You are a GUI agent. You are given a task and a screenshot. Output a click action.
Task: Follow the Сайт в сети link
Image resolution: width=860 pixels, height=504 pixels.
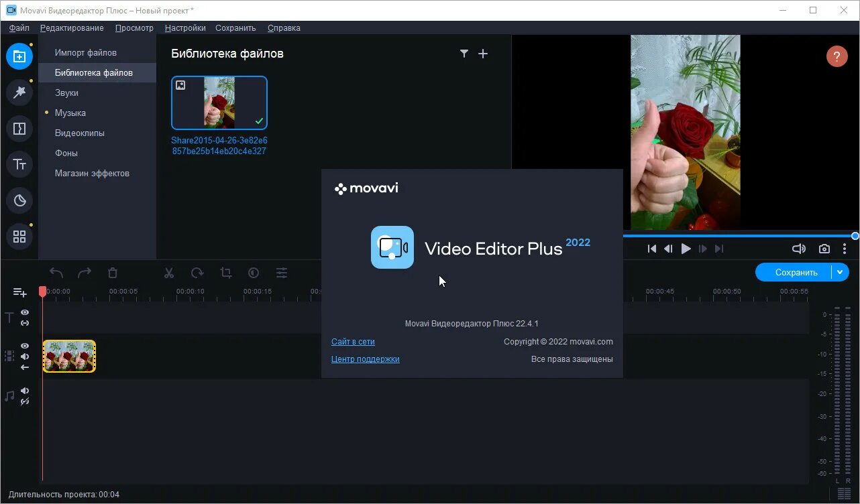coord(353,341)
